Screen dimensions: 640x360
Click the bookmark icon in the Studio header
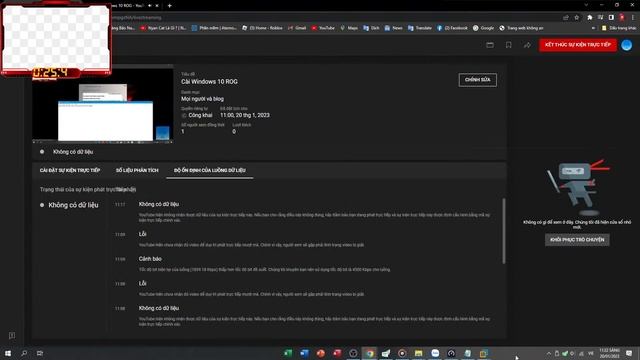[509, 45]
